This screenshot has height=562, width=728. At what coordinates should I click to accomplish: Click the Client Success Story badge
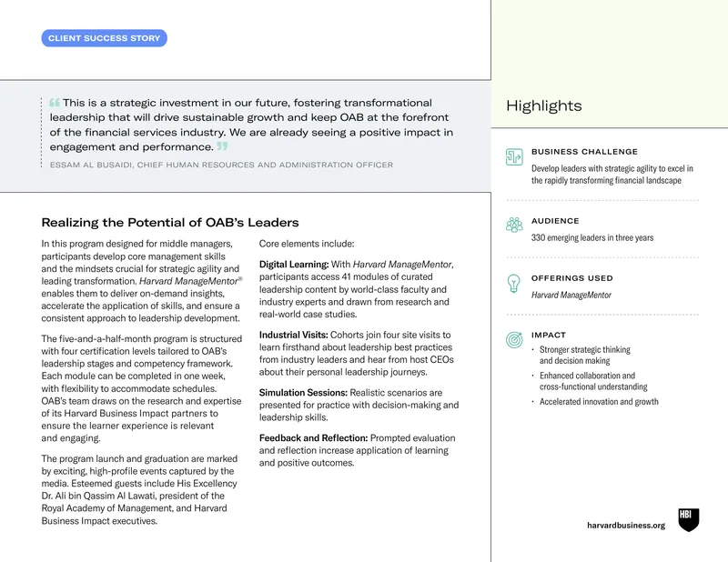pos(104,38)
